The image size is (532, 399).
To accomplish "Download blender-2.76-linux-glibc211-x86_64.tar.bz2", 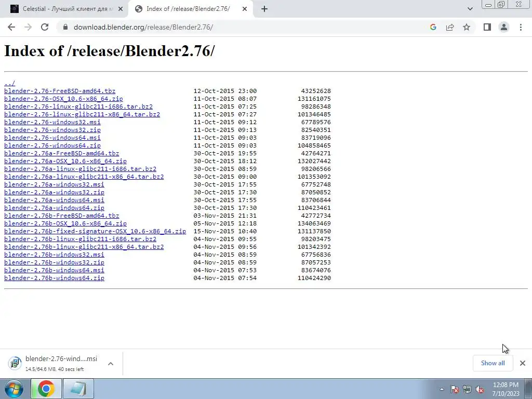I will coord(82,114).
